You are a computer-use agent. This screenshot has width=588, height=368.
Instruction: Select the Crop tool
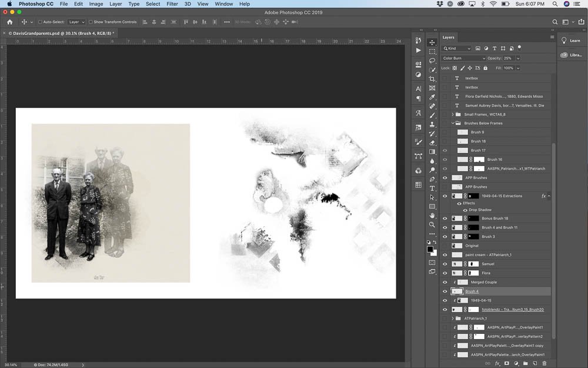coord(432,79)
